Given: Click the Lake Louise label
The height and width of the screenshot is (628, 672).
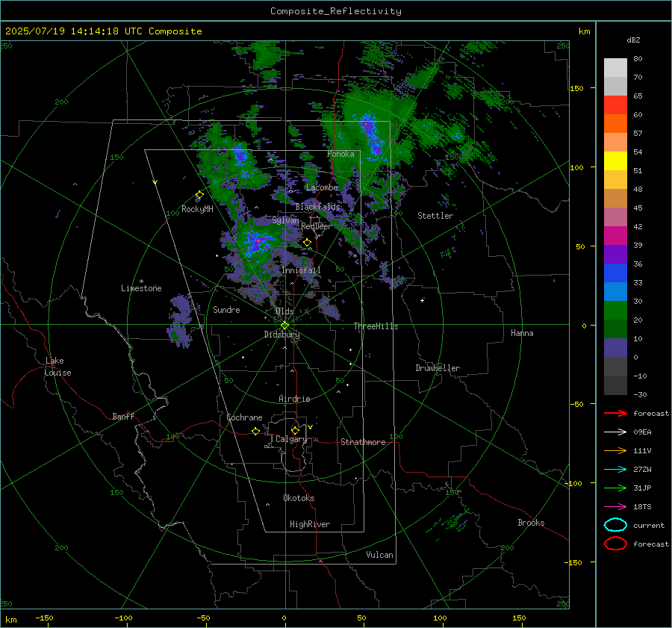Looking at the screenshot, I should (x=57, y=367).
